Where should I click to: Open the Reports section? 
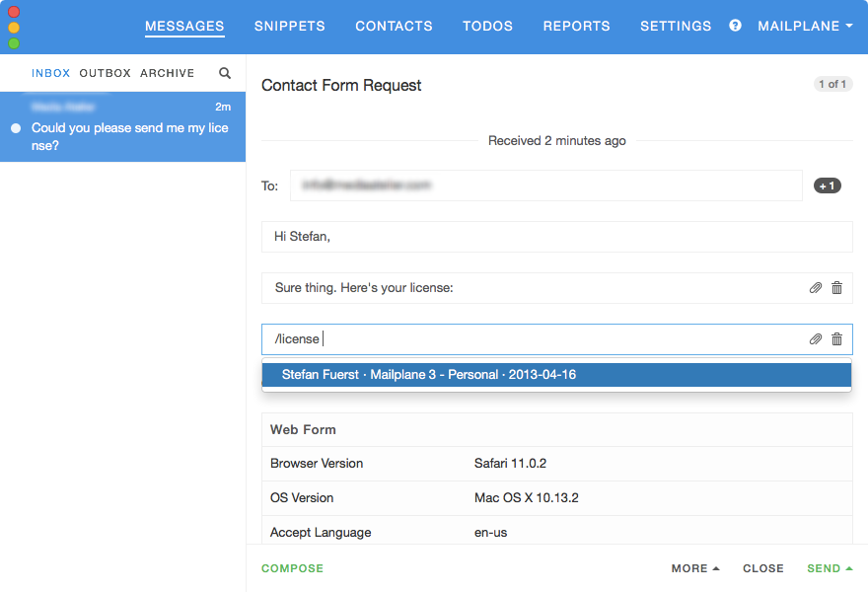[x=576, y=27]
